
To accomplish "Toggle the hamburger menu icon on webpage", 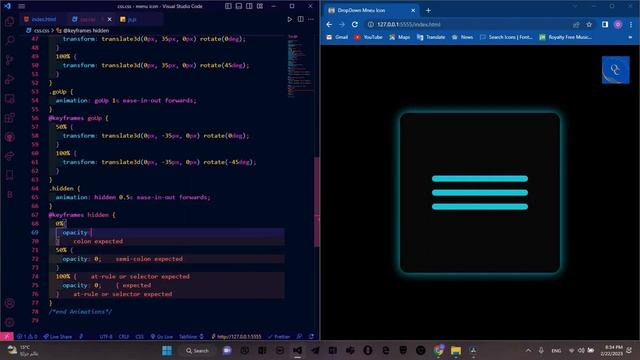I will tap(480, 193).
